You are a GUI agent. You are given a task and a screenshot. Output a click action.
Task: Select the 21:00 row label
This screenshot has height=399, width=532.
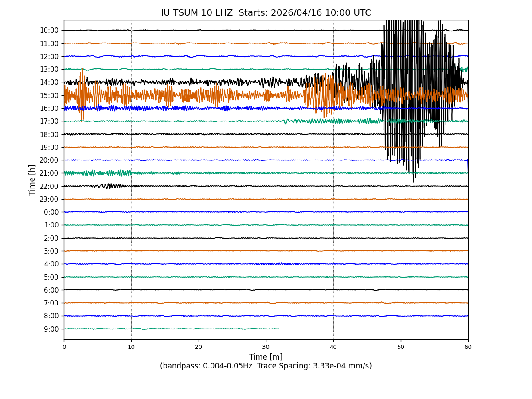[49, 173]
